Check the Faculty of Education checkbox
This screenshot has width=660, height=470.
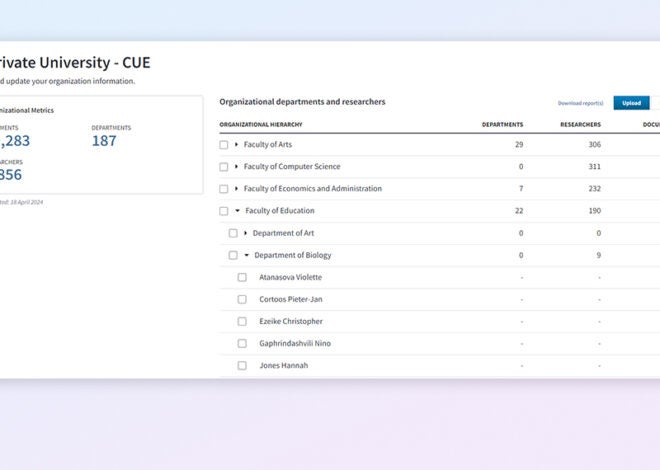[224, 211]
